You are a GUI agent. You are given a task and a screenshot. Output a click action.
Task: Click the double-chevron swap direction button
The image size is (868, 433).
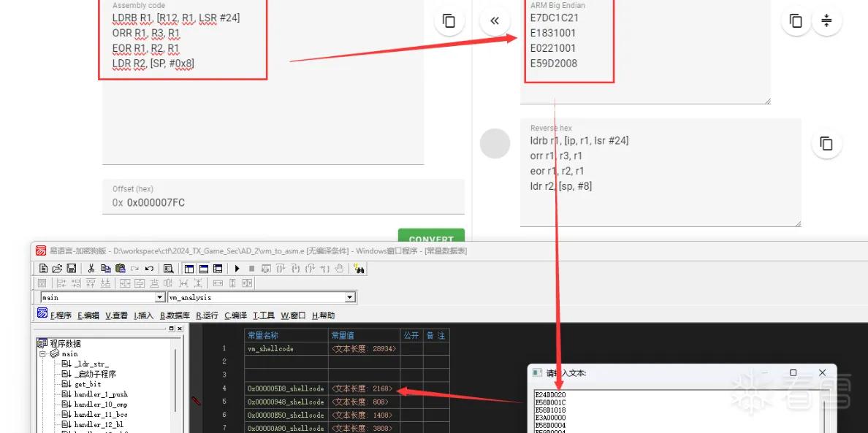(x=495, y=21)
